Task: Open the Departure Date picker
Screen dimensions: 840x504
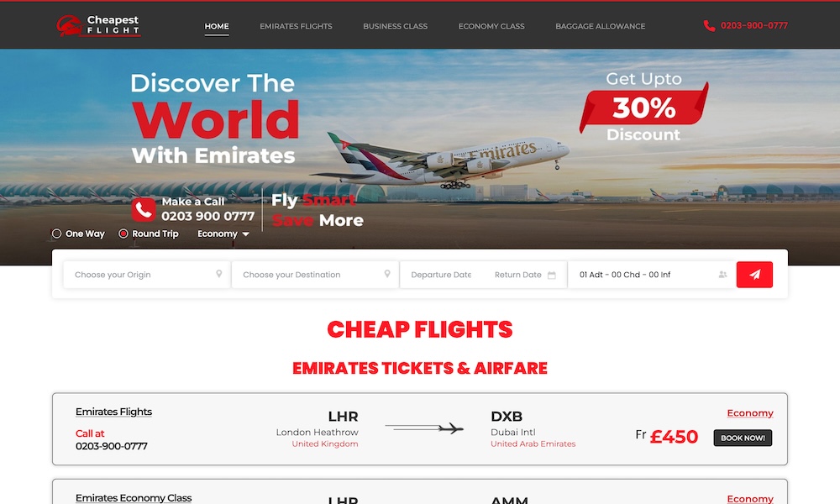Action: point(441,275)
